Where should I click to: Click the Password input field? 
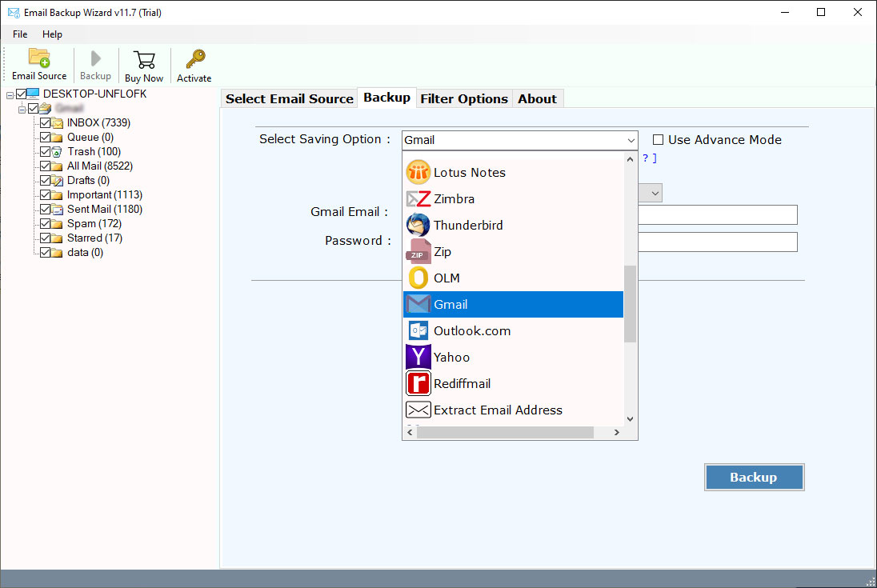click(718, 242)
